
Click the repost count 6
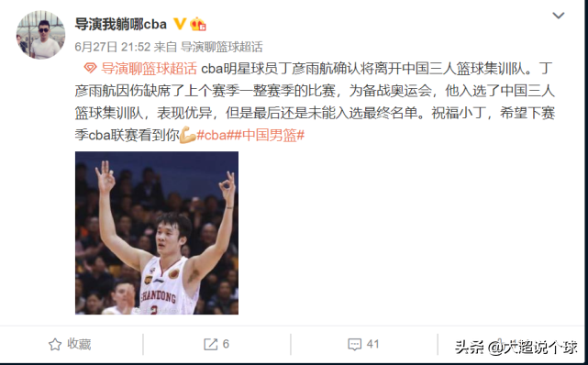226,344
